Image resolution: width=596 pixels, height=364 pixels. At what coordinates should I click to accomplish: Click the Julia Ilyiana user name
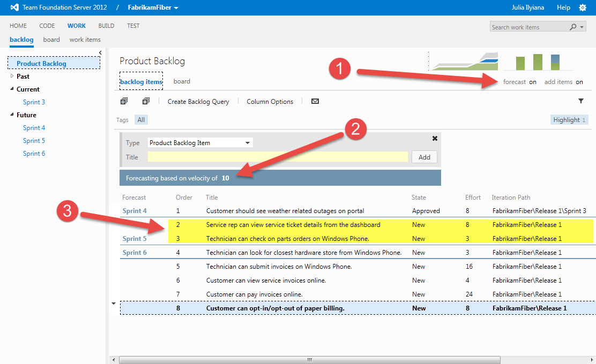[527, 7]
